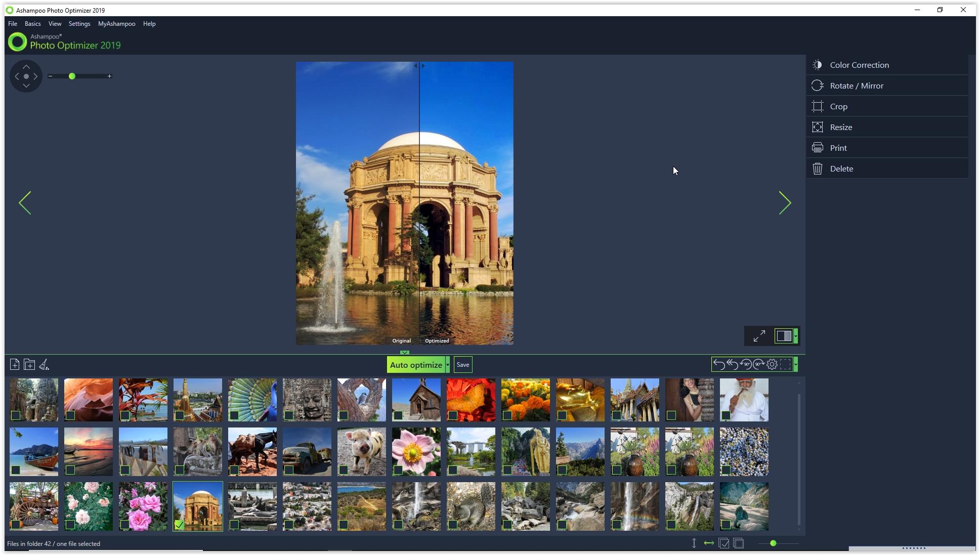This screenshot has width=980, height=555.
Task: Click the split-view toggle button
Action: 783,336
